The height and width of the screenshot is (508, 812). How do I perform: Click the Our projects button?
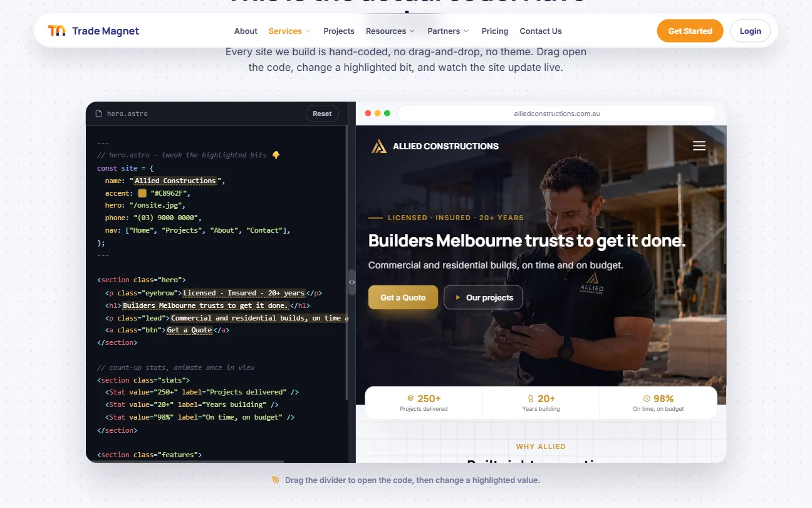click(483, 297)
